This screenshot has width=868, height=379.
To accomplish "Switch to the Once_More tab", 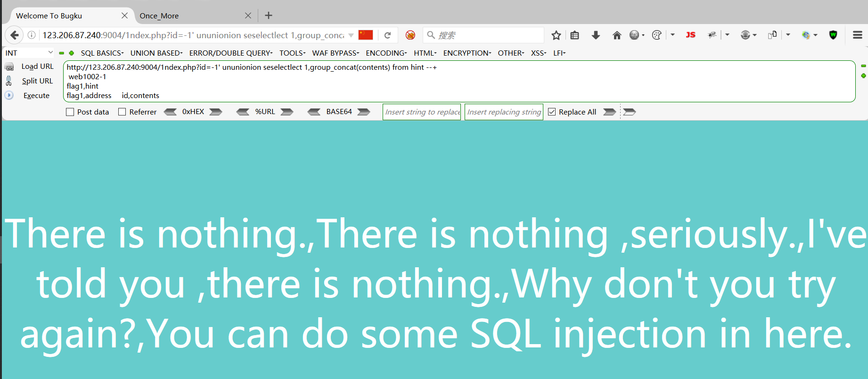I will [196, 16].
